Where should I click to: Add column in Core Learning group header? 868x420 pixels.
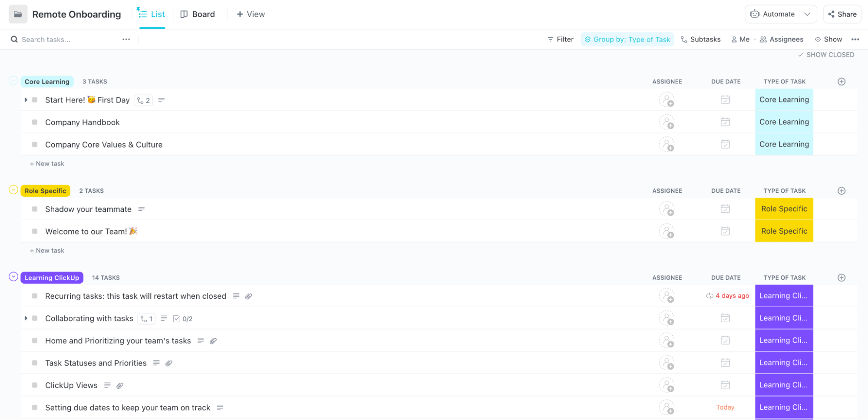(x=842, y=82)
